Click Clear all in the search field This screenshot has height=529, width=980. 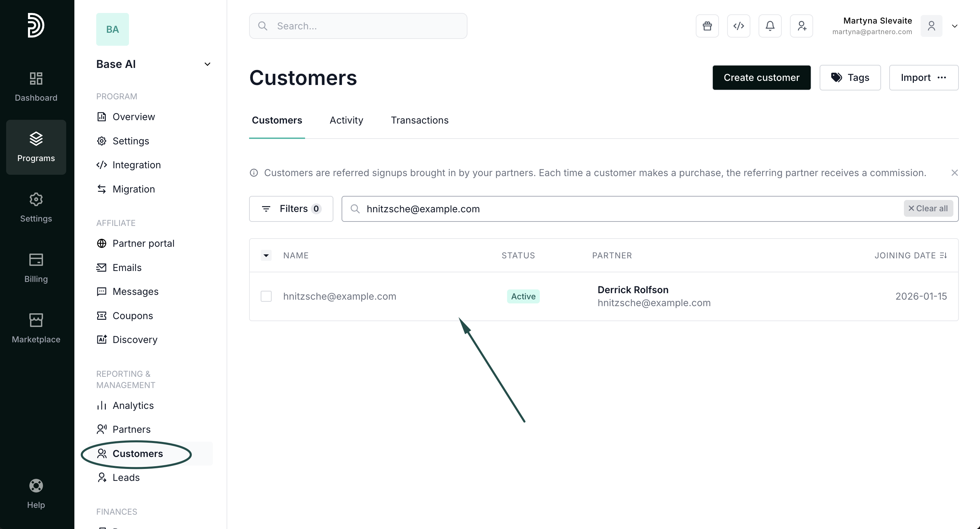pos(927,209)
